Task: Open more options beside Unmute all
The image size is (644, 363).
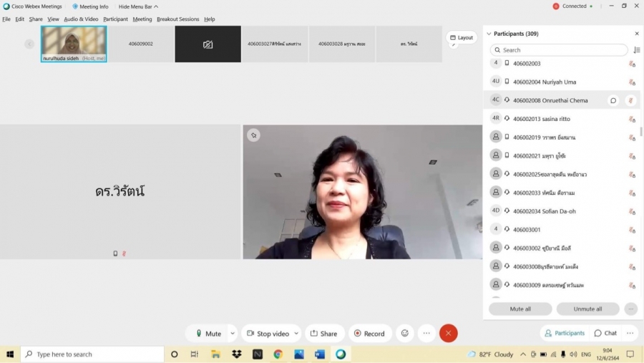Action: click(630, 309)
